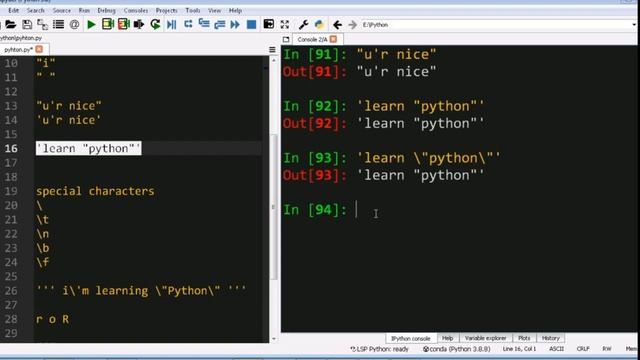Screen dimensions: 640x360
Task: Step to next line in debugger
Action: point(188,24)
